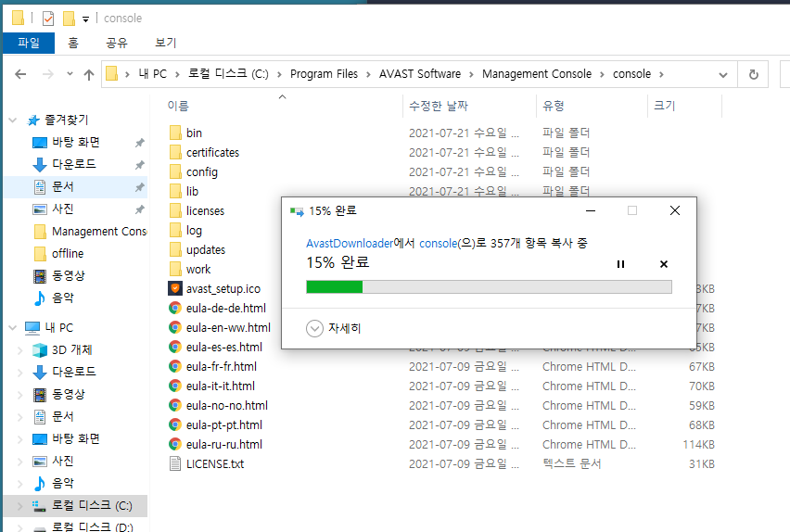Click the eula-fr-fr.html Chrome icon
Screen dimensions: 790x532
175,366
